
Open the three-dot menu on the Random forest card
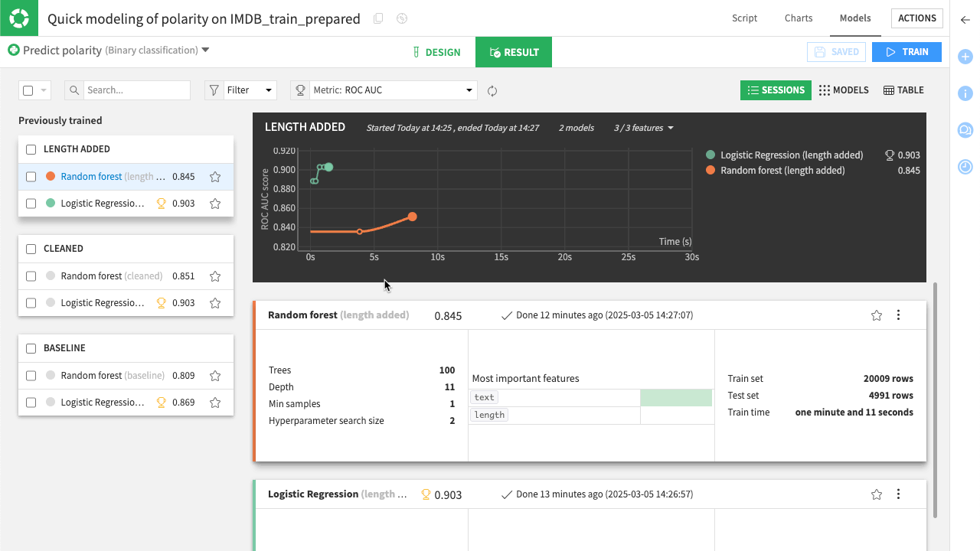pos(898,315)
